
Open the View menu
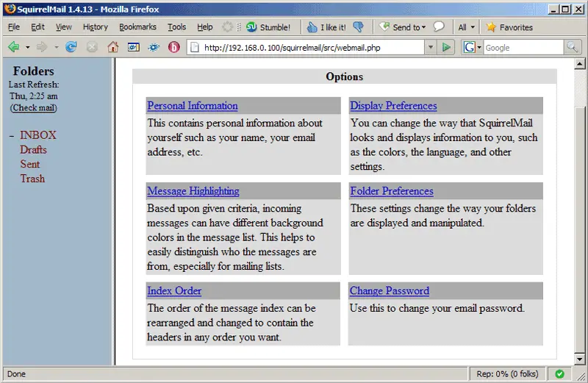pos(64,27)
